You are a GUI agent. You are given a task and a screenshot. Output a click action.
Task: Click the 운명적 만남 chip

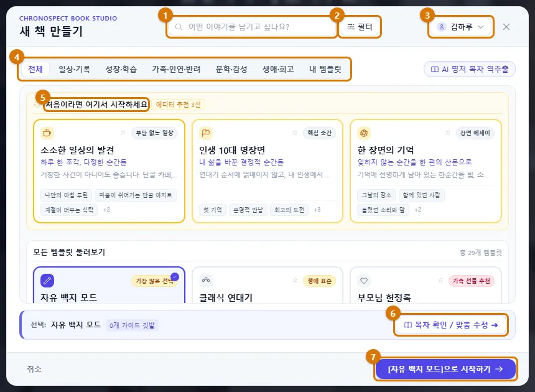(248, 210)
